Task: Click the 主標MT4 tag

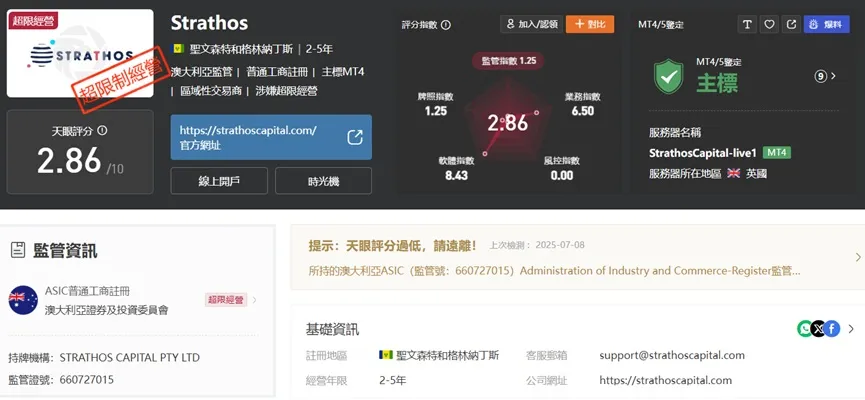Action: 344,72
